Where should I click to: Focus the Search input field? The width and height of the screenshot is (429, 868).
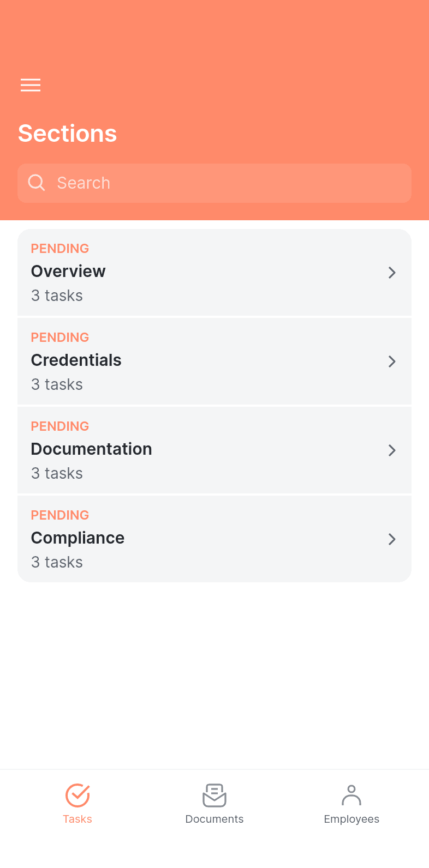[214, 183]
